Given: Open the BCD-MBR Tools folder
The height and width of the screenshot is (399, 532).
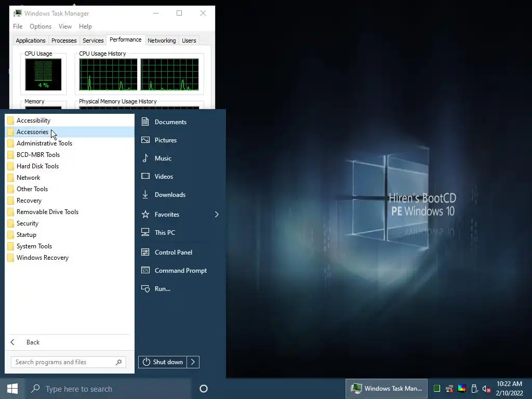Looking at the screenshot, I should coord(70,155).
